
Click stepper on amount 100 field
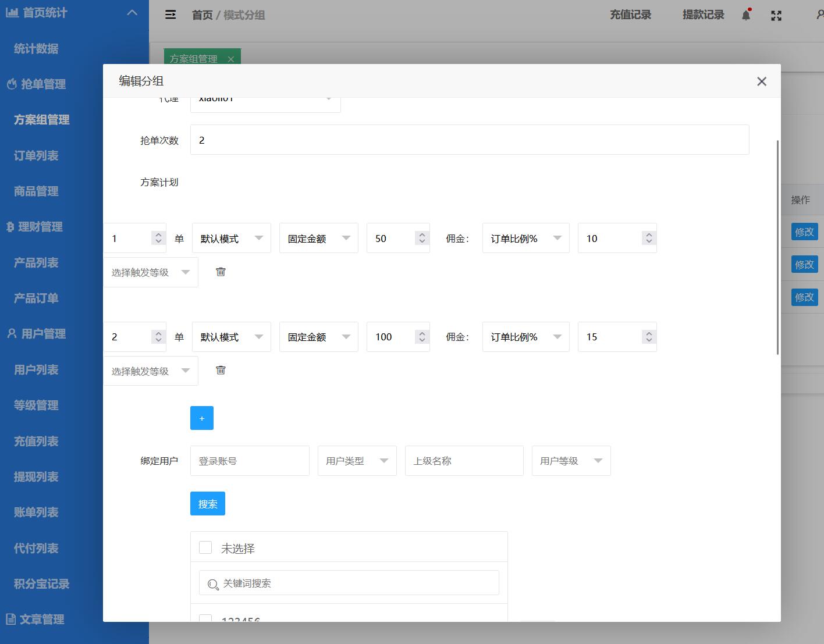point(422,337)
